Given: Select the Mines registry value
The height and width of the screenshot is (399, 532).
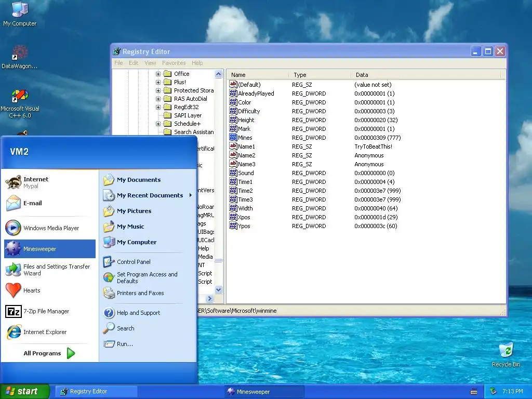Looking at the screenshot, I should pos(245,137).
